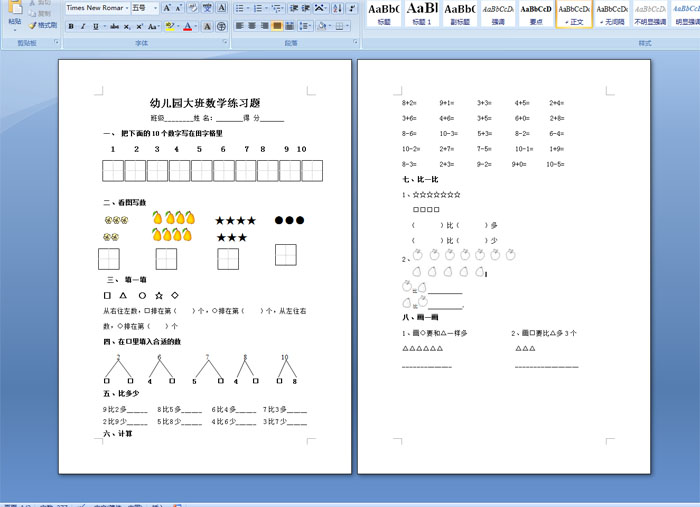The width and height of the screenshot is (700, 507).
Task: Open the font color dropdown arrow
Action: point(196,27)
